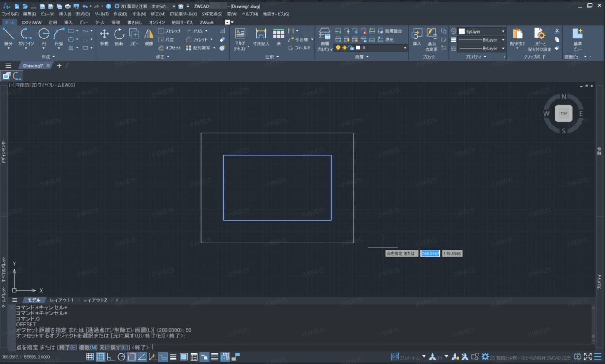This screenshot has height=364, width=605.
Task: Toggle layer 0 lock icon in layer dropdown
Action: click(x=351, y=48)
